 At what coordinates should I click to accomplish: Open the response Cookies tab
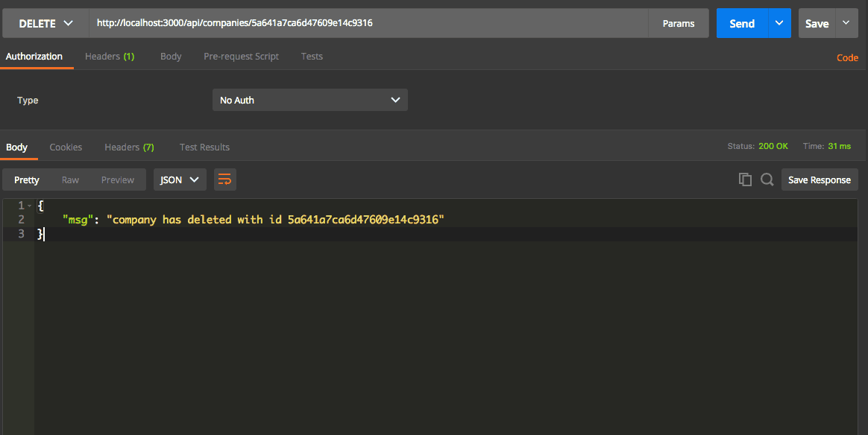(x=66, y=147)
